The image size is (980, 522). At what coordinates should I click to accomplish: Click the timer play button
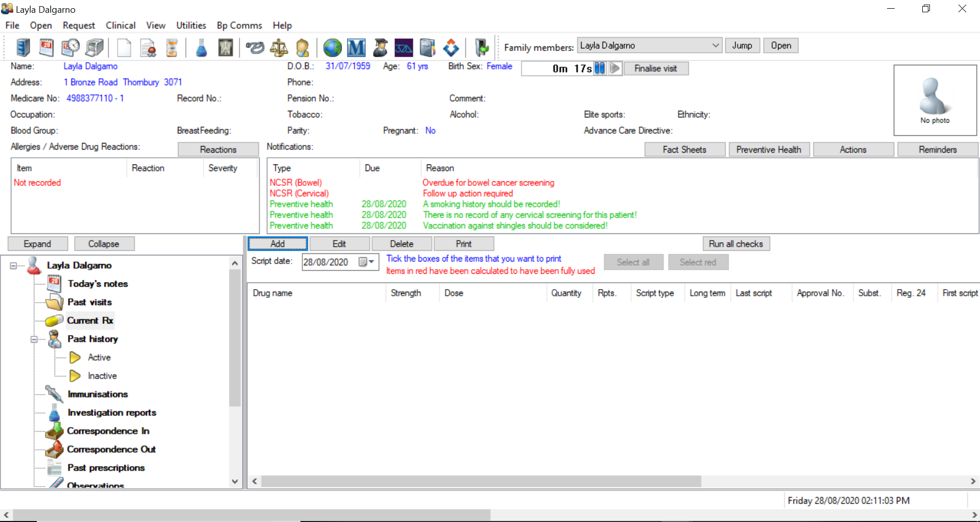point(615,68)
